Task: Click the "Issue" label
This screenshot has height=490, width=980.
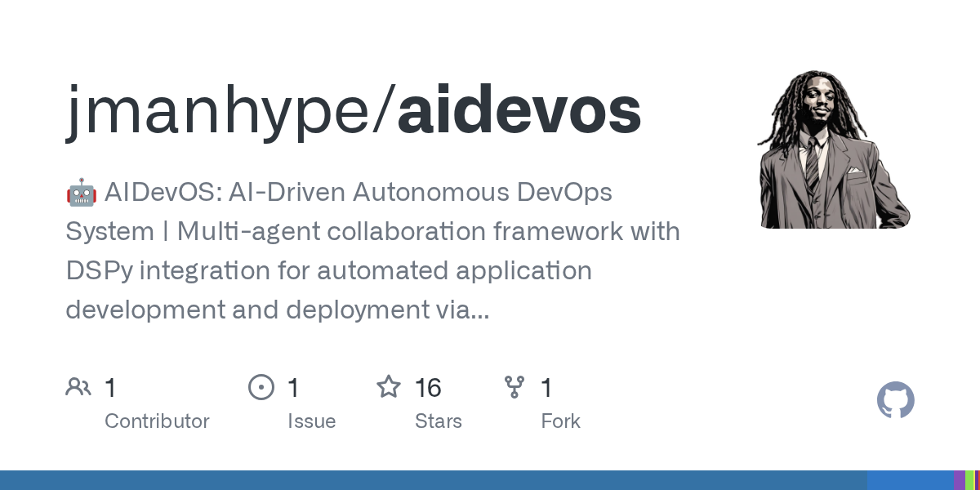Action: coord(312,421)
